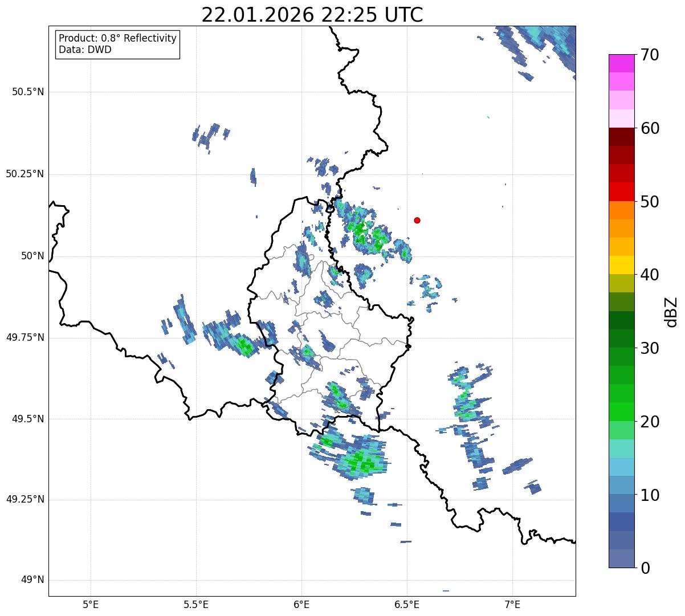Click the longitude label 5.5°E
Screen dimensions: 685x616
pyautogui.click(x=196, y=604)
